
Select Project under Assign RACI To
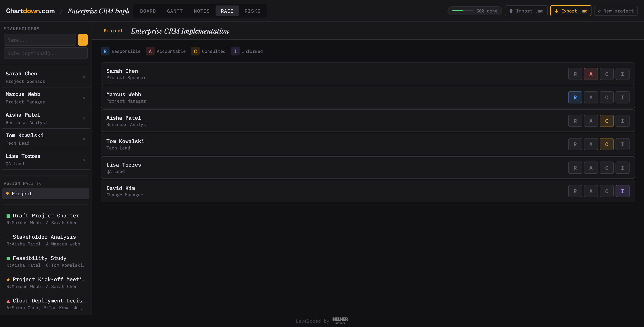tap(46, 194)
